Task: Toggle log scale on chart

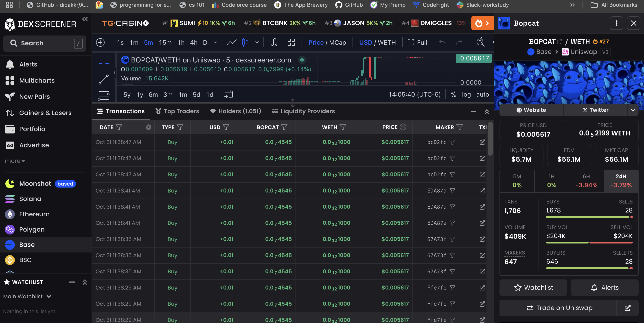Action: pyautogui.click(x=466, y=95)
